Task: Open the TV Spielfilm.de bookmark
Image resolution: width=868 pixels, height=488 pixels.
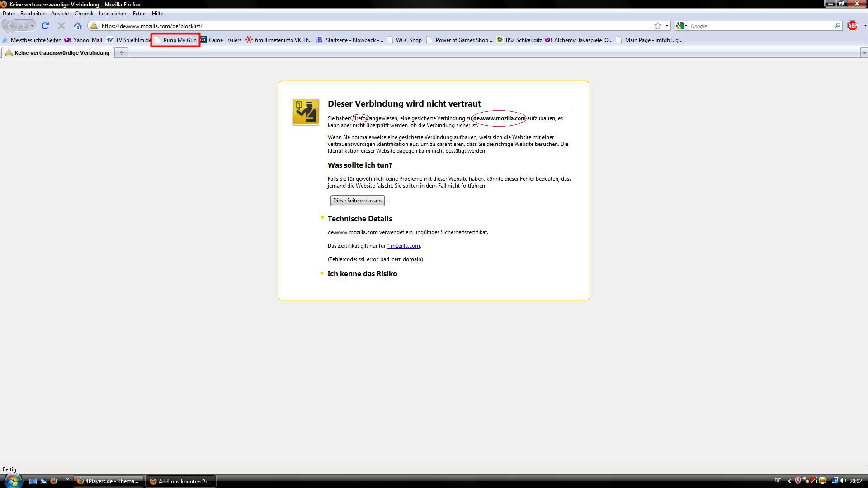Action: (x=129, y=40)
